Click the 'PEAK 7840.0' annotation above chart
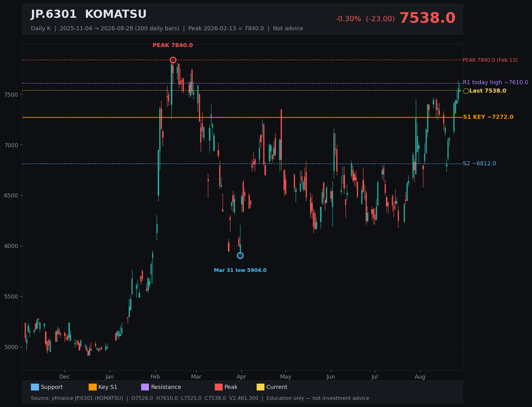This screenshot has width=532, height=407. [x=173, y=45]
